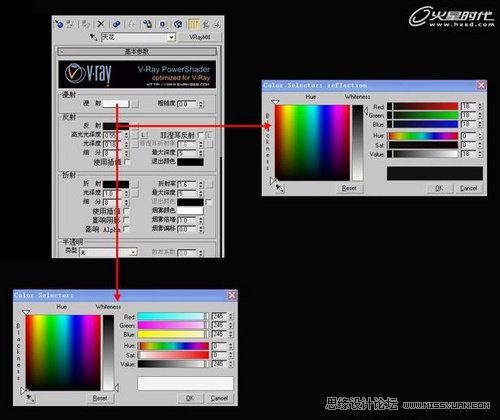The image size is (500, 420).
Task: Click OK in bottom Color Selector
Action: click(190, 398)
